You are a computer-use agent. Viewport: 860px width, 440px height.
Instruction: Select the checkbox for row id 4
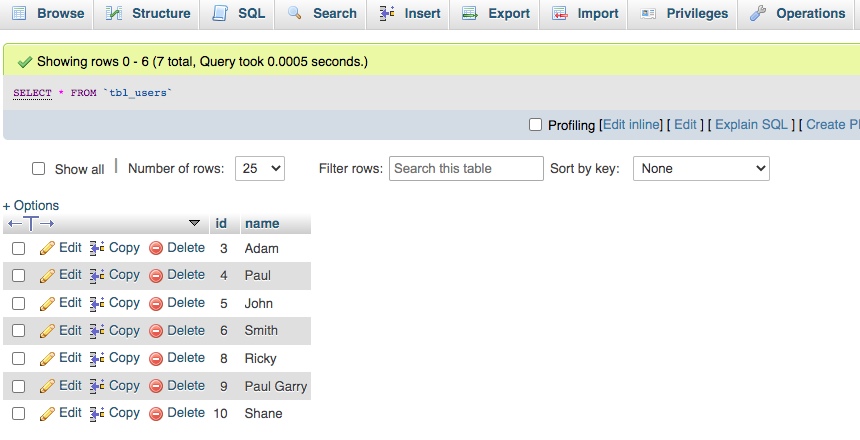click(x=19, y=275)
